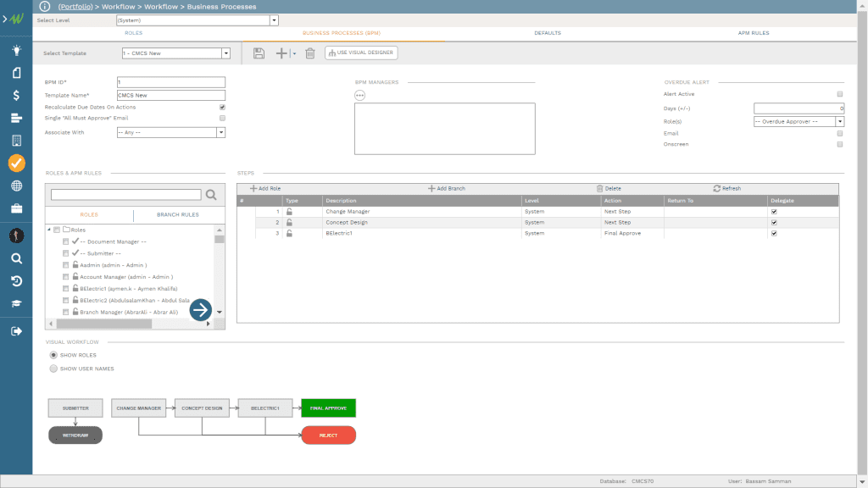Viewport: 868px width, 488px height.
Task: Open the document page sidebar icon
Action: [x=17, y=73]
